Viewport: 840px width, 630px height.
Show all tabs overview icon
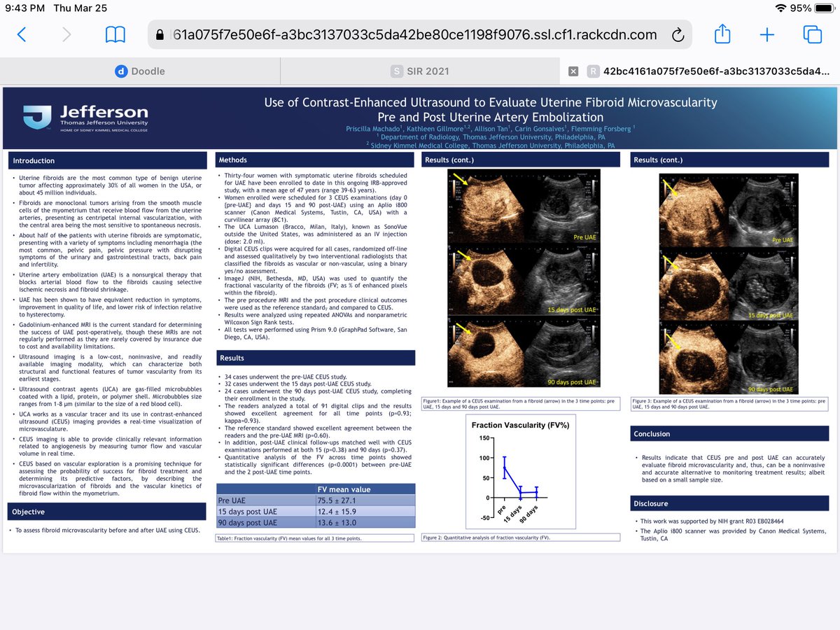813,34
